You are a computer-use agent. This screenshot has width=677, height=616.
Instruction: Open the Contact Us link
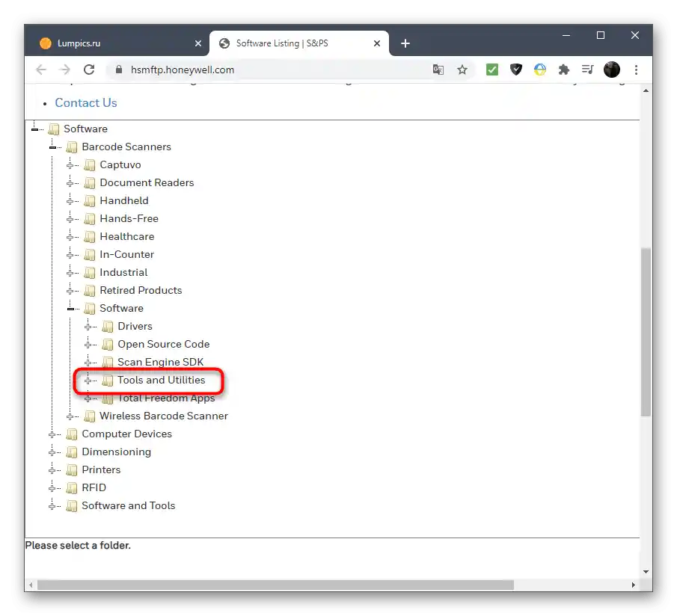point(86,102)
